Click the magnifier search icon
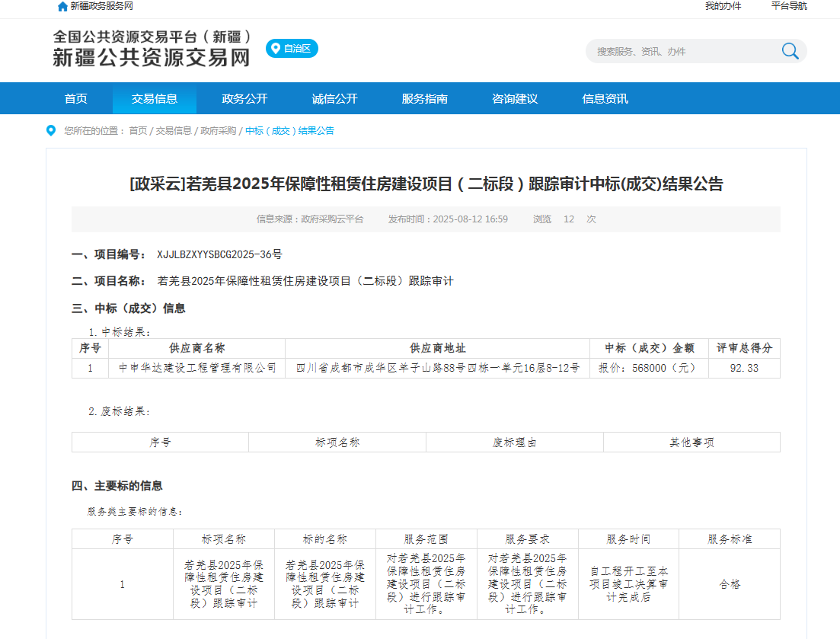This screenshot has width=840, height=639. tap(790, 51)
